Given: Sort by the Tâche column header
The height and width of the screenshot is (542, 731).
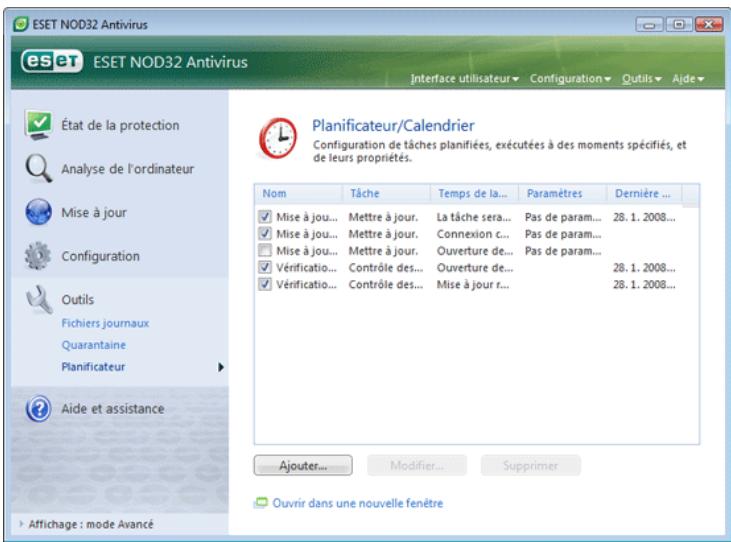Looking at the screenshot, I should (386, 193).
